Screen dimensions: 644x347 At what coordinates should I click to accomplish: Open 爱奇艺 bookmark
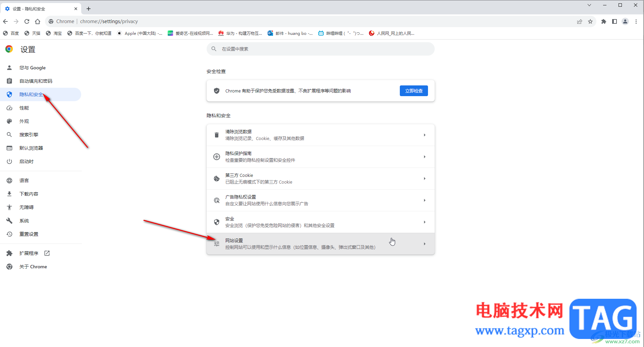pyautogui.click(x=191, y=33)
